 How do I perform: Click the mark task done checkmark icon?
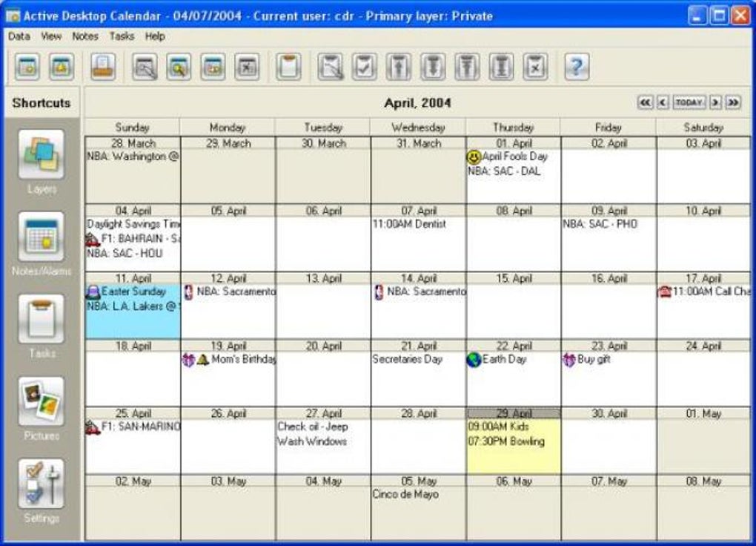[364, 67]
